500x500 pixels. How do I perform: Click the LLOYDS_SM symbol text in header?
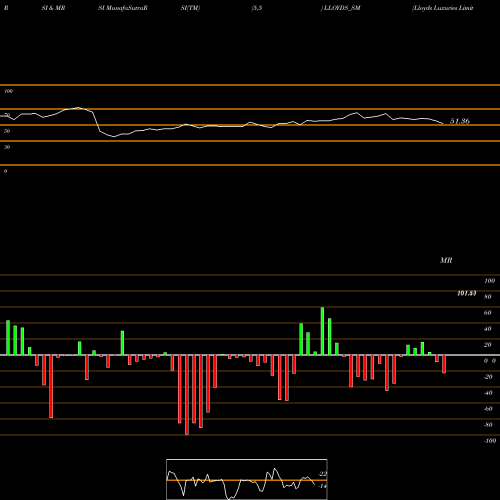click(341, 8)
